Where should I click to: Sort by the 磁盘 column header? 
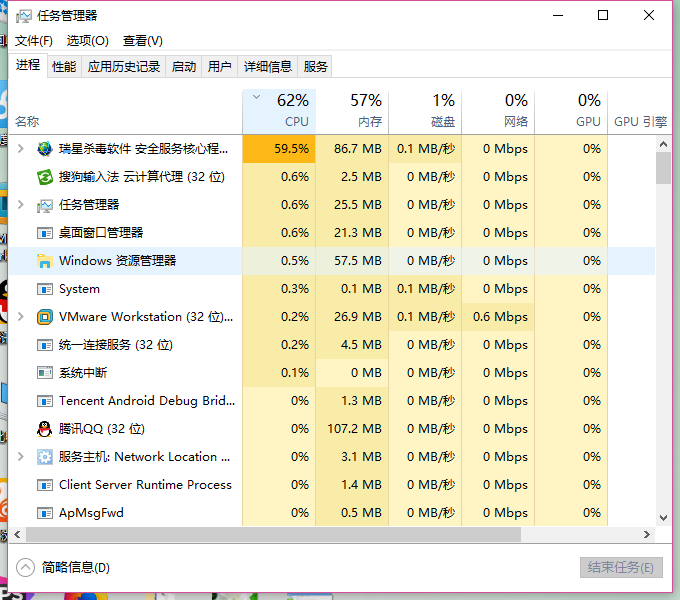[425, 111]
